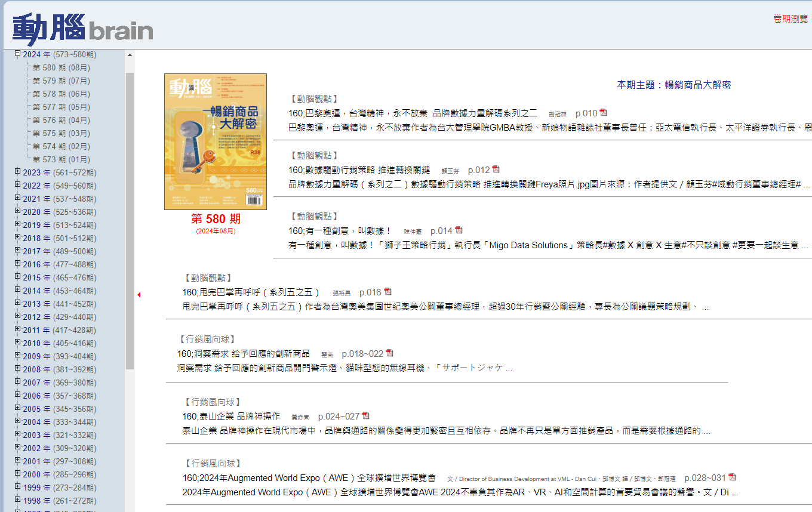Open PDF icon for 數據驅動行銷策略 article p.012
812x512 pixels.
coord(496,169)
